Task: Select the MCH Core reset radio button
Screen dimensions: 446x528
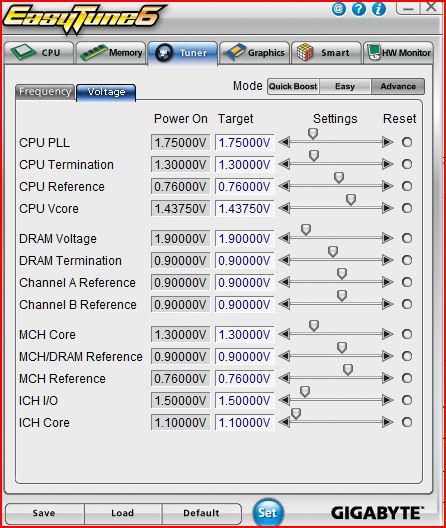Action: point(407,334)
